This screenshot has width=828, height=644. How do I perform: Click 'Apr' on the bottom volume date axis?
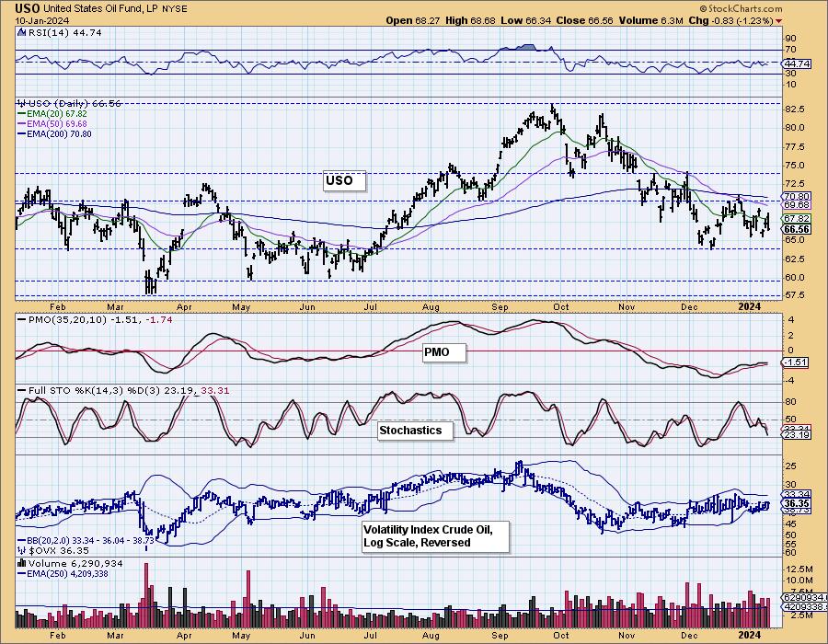pos(184,635)
